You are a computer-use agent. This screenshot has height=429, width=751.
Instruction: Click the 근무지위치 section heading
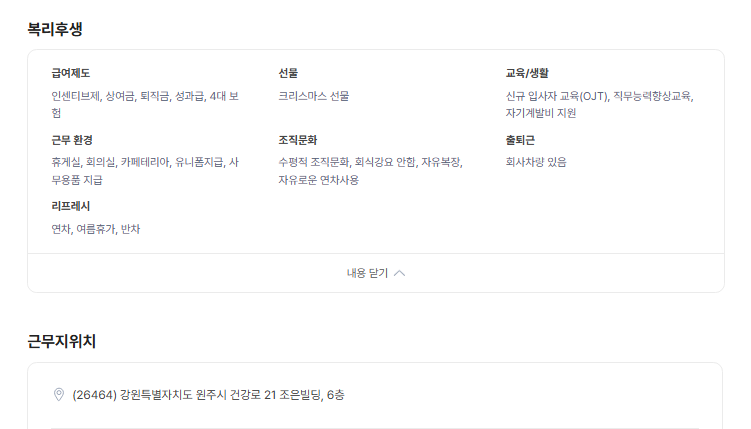pos(62,341)
